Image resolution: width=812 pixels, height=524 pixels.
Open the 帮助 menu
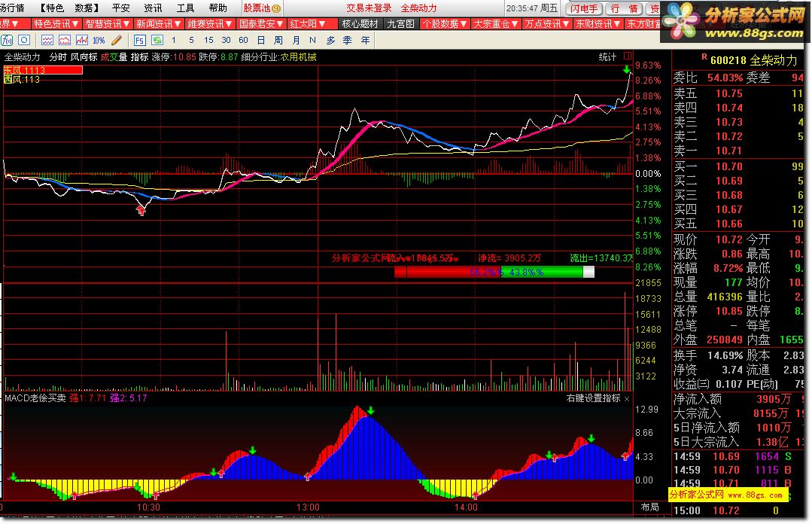[x=217, y=8]
